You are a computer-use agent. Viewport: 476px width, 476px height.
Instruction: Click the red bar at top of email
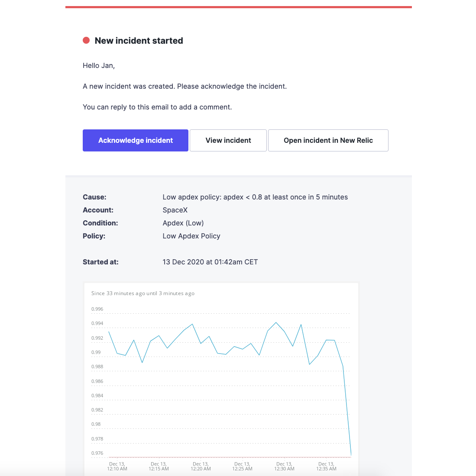tap(238, 7)
